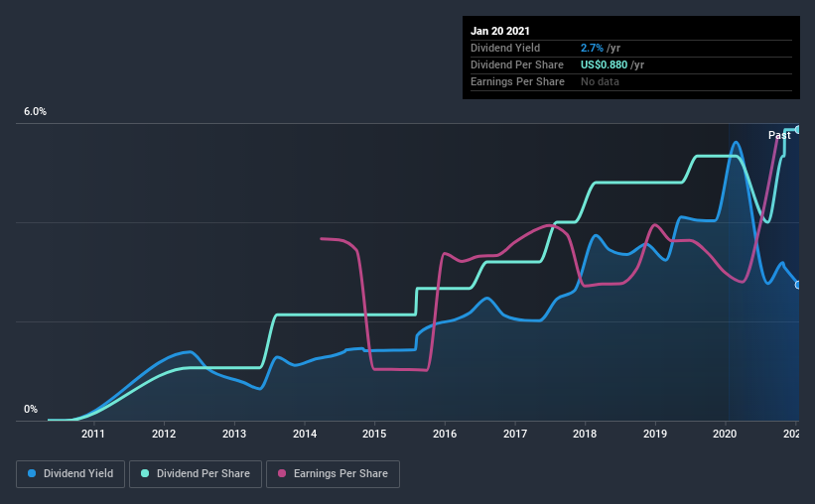This screenshot has height=504, width=815.
Task: Click the 2011 axis label
Action: 93,434
